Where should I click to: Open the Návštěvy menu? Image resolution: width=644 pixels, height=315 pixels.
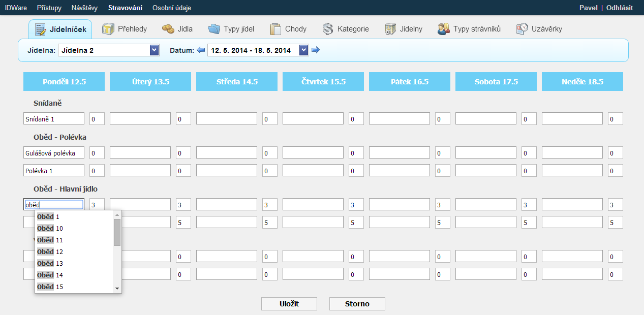coord(85,8)
